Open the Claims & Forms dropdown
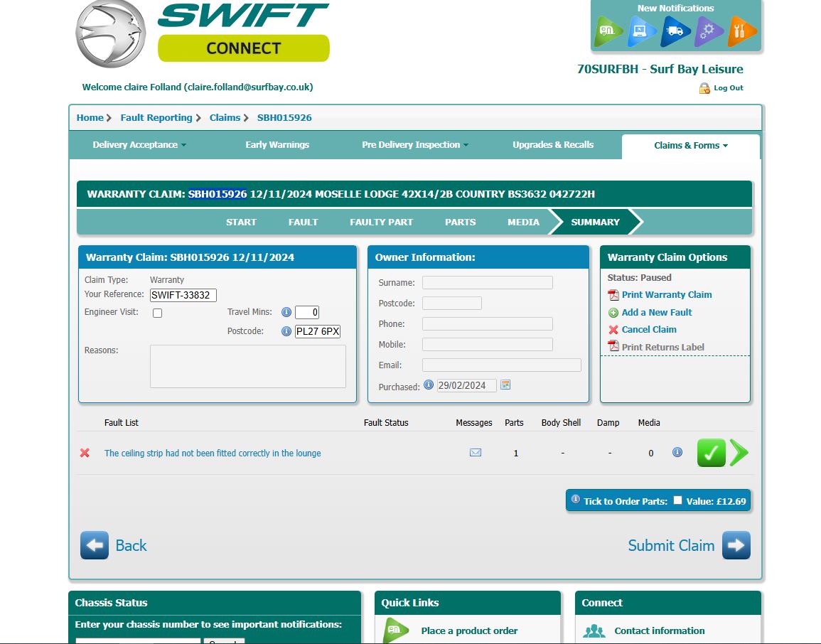821x644 pixels. click(691, 146)
